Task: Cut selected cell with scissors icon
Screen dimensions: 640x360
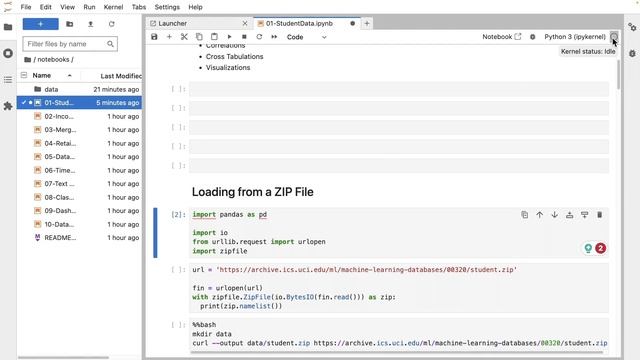Action: 184,37
